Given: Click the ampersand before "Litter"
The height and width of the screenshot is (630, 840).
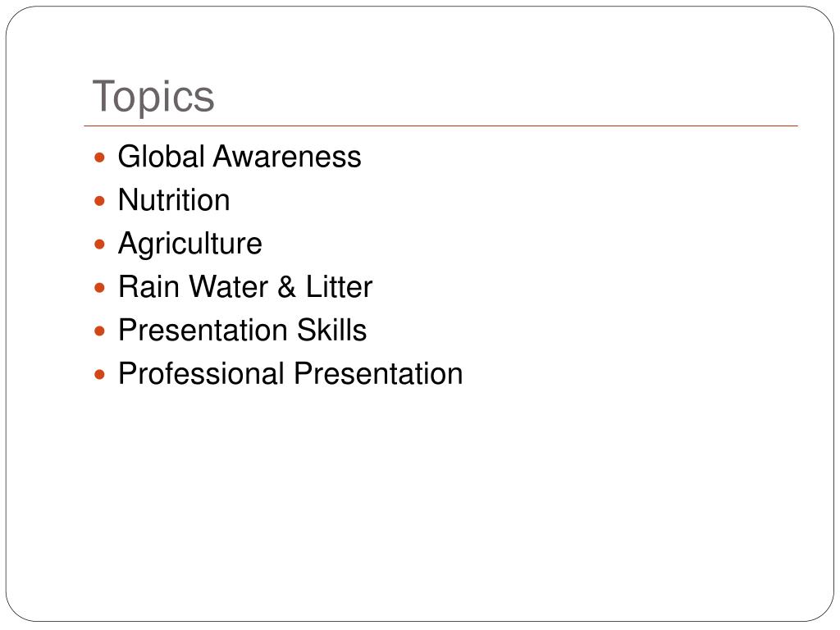Looking at the screenshot, I should [x=286, y=286].
